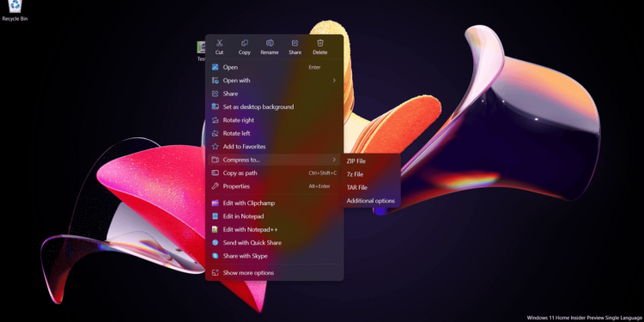
Task: Click the Show more options icon
Action: click(x=216, y=273)
